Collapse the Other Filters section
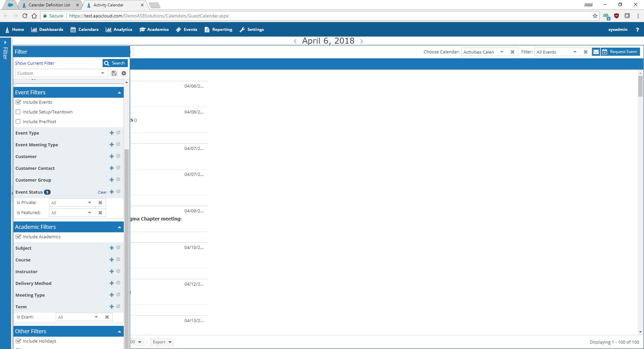 pyautogui.click(x=119, y=332)
